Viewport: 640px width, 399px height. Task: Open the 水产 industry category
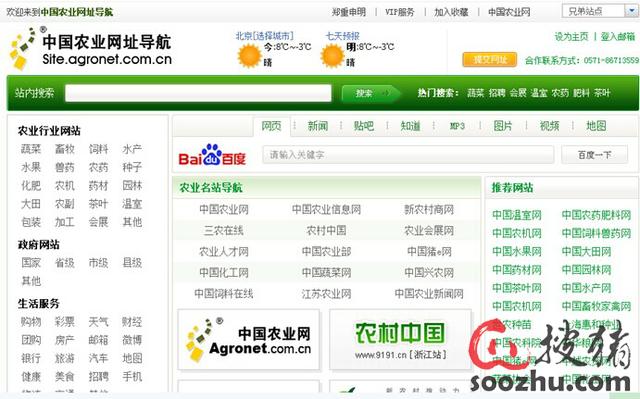(x=132, y=149)
